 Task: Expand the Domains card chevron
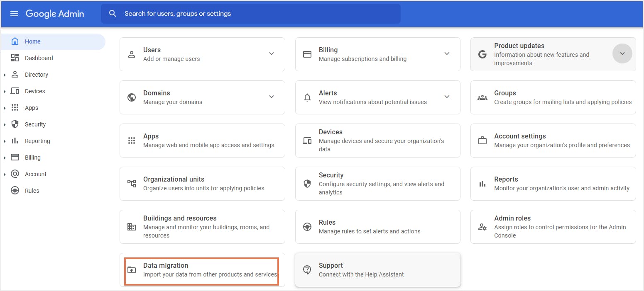[272, 97]
